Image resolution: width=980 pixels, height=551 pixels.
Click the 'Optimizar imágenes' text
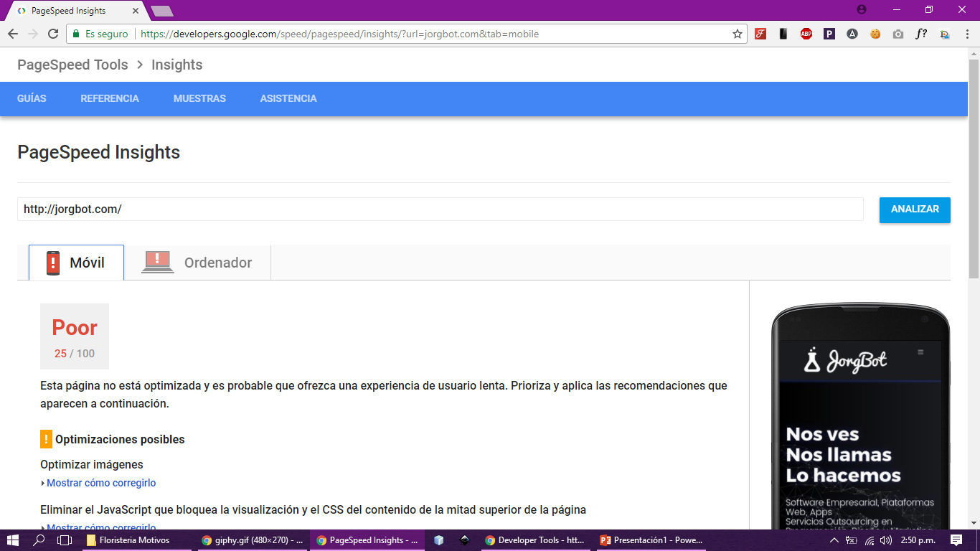click(92, 464)
